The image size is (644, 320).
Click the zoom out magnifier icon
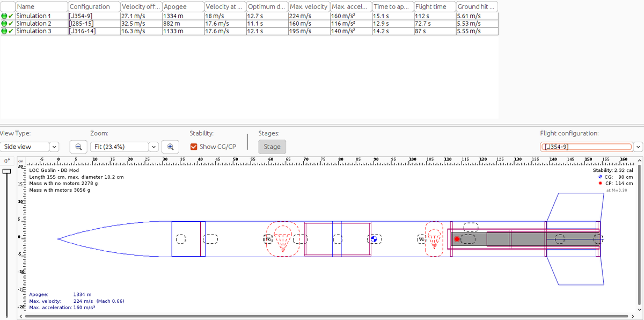[x=79, y=146]
